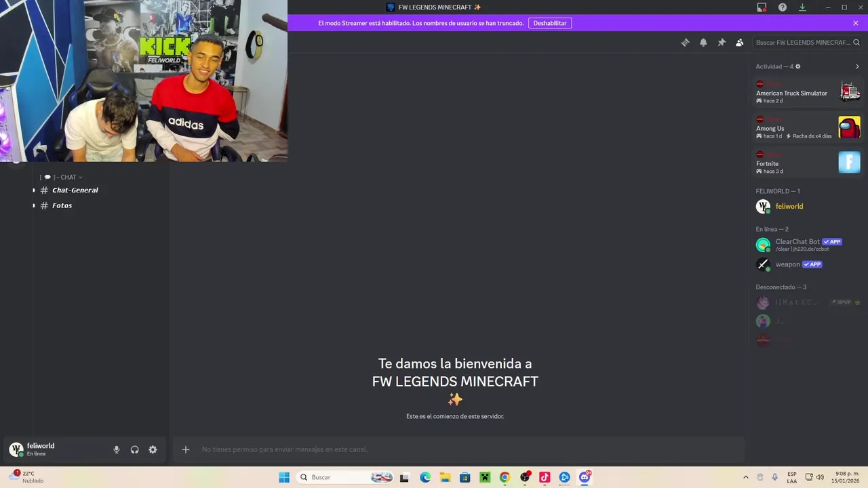The width and height of the screenshot is (868, 488).
Task: Open weapon app member profile
Action: coord(807,264)
